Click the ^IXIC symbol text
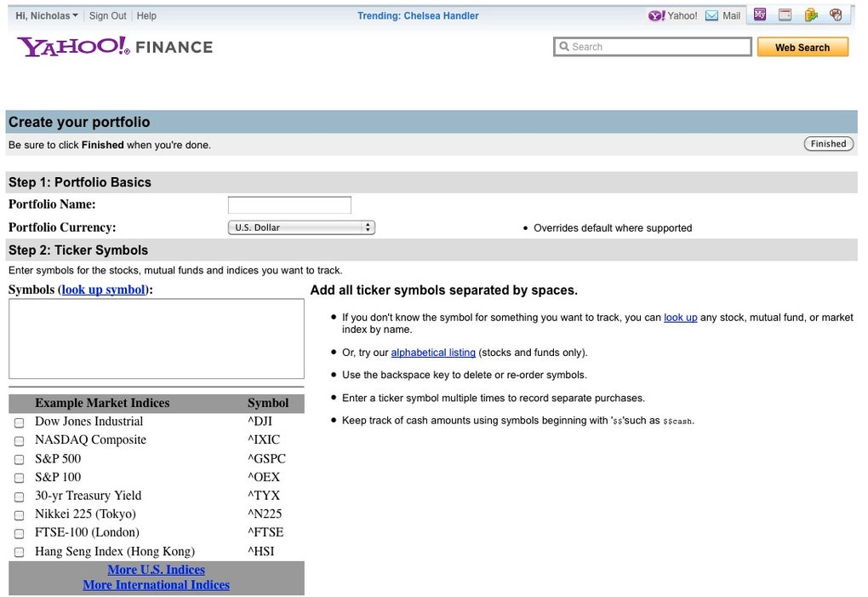The image size is (868, 597). (x=264, y=439)
